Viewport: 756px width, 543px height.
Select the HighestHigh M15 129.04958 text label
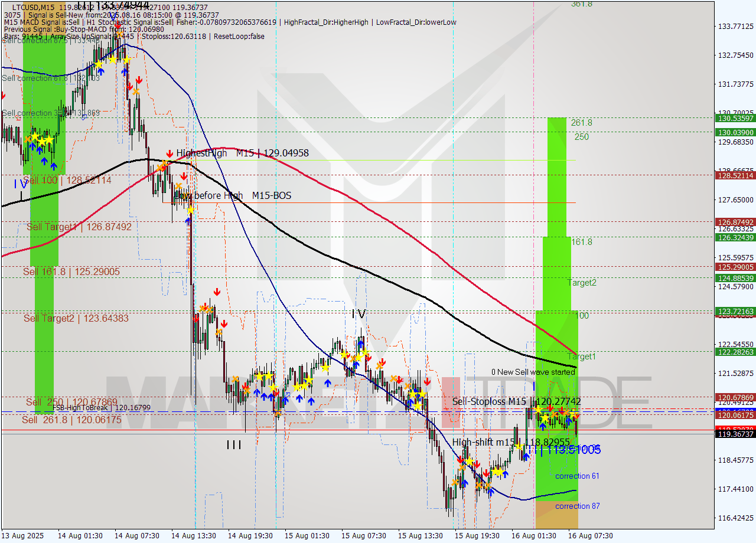(x=242, y=153)
